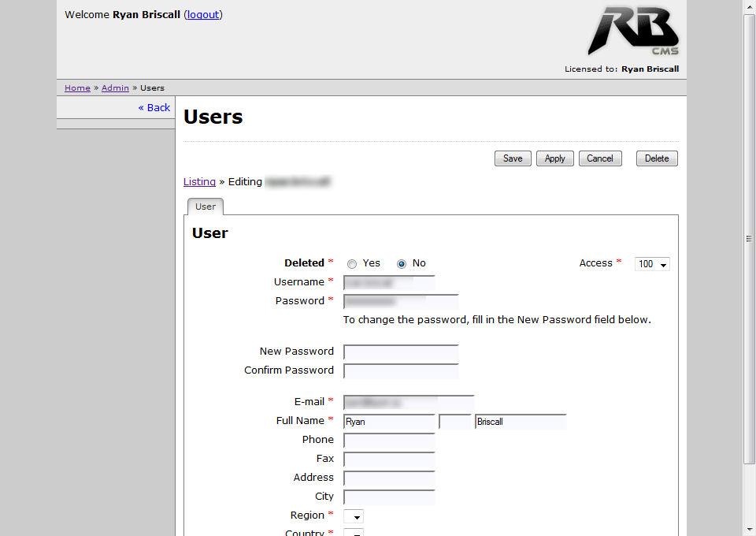Delete this user with Delete button
756x536 pixels.
tap(657, 158)
